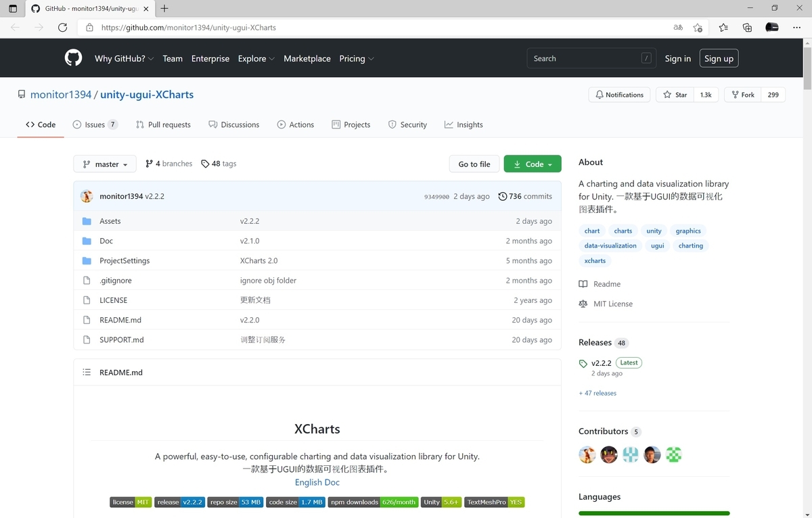The image size is (812, 518).
Task: Switch to the Issues tab
Action: click(89, 124)
